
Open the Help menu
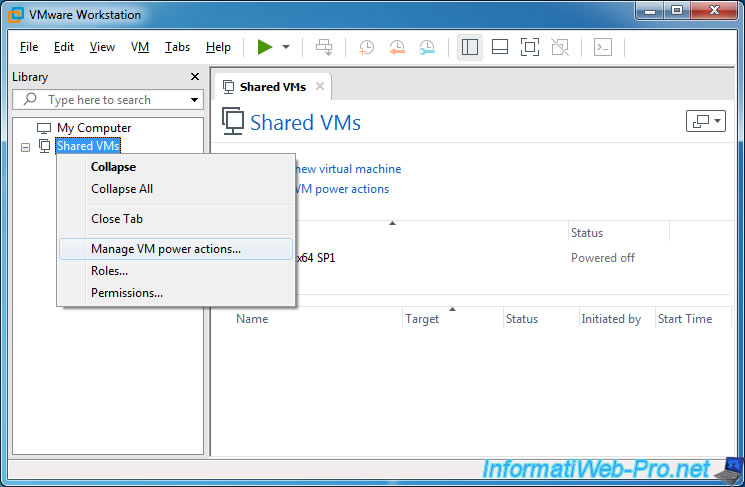coord(218,47)
